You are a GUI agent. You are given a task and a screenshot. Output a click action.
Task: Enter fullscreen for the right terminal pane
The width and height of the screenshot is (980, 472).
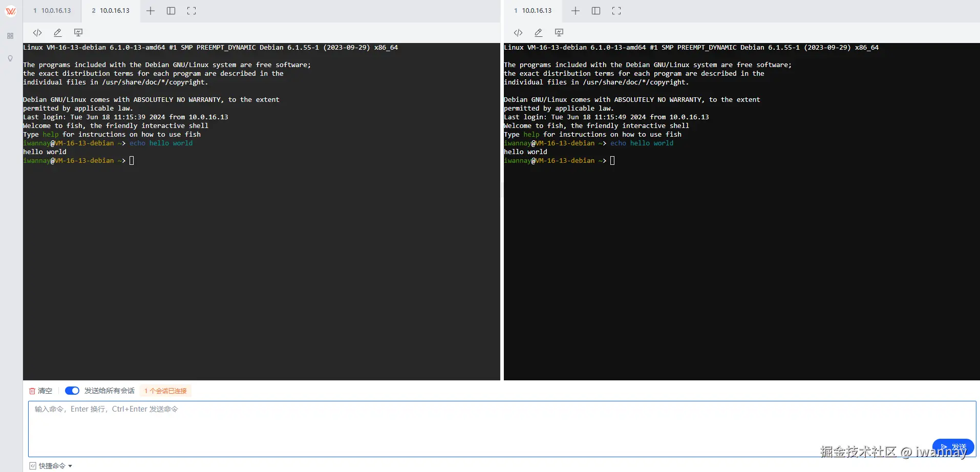click(616, 10)
